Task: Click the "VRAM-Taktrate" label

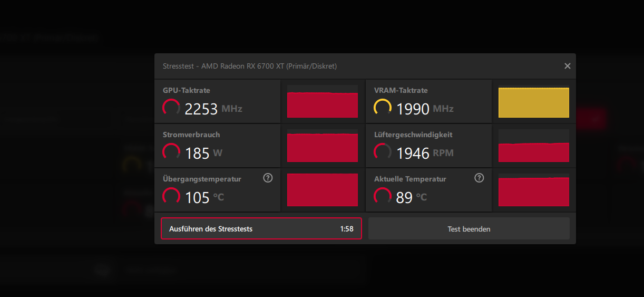Action: [x=401, y=90]
